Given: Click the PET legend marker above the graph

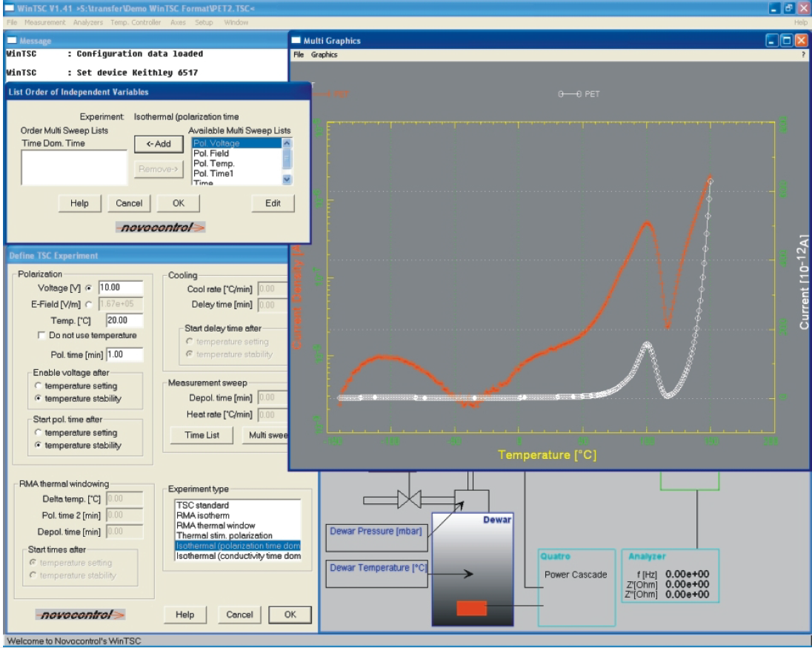Looking at the screenshot, I should tap(570, 94).
